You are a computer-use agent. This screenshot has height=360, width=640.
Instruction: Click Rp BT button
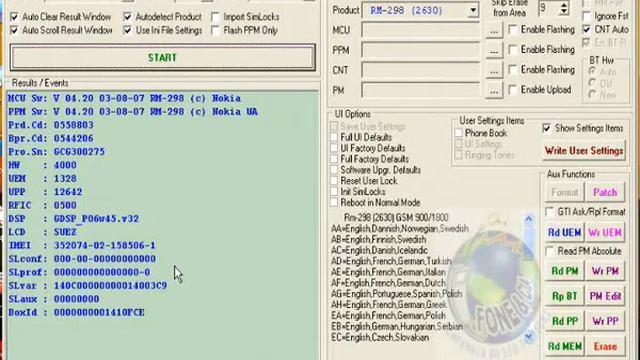(x=564, y=296)
